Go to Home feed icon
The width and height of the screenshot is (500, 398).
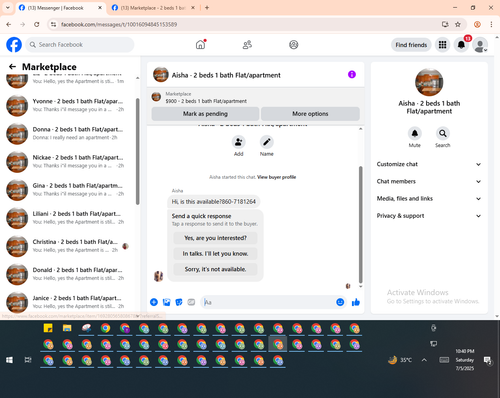[200, 44]
